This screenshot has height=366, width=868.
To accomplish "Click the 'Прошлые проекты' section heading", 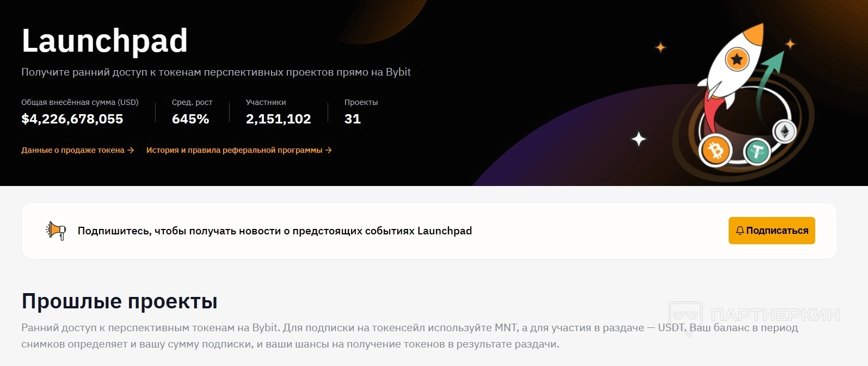I will pyautogui.click(x=120, y=301).
